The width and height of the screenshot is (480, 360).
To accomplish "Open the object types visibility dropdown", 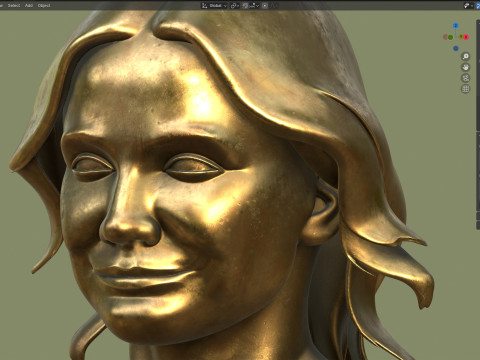I will (x=468, y=5).
